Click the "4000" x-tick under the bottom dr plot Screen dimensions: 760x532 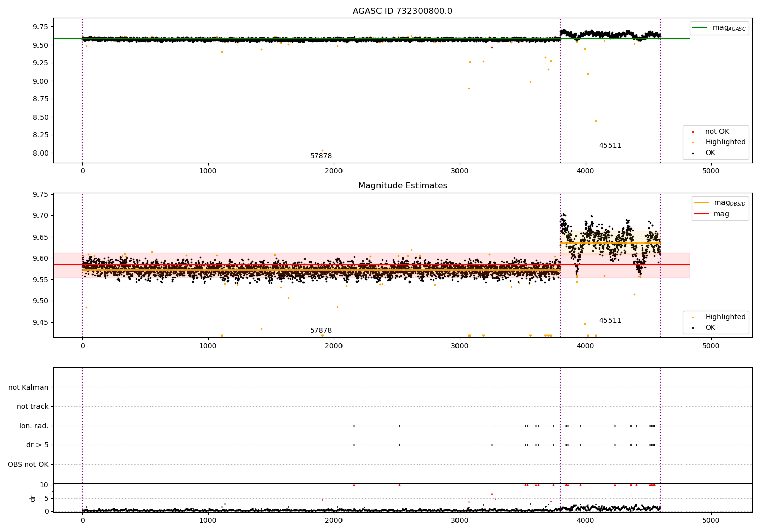pyautogui.click(x=585, y=521)
